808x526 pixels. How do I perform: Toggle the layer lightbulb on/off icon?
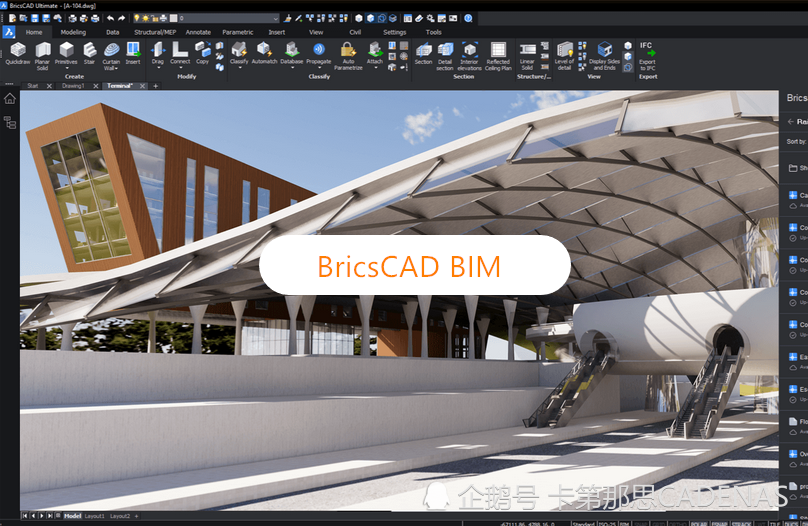click(137, 18)
